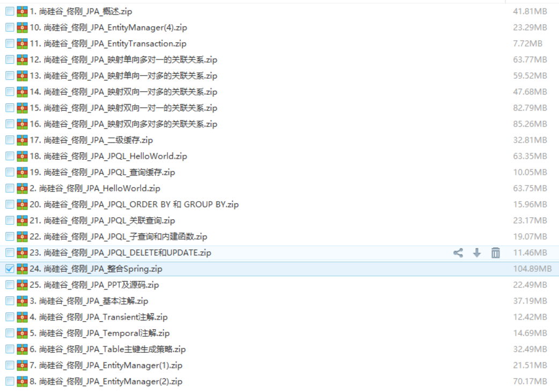Viewport: 559px width, 392px height.
Task: Click the zip icon of 24. 整合Spring.zip
Action: coord(22,269)
